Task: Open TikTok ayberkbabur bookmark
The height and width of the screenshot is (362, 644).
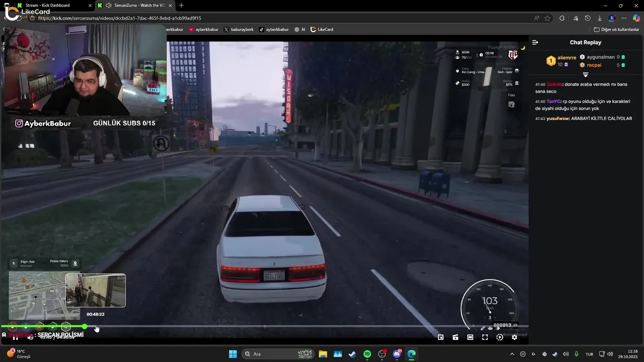Action: pyautogui.click(x=274, y=29)
